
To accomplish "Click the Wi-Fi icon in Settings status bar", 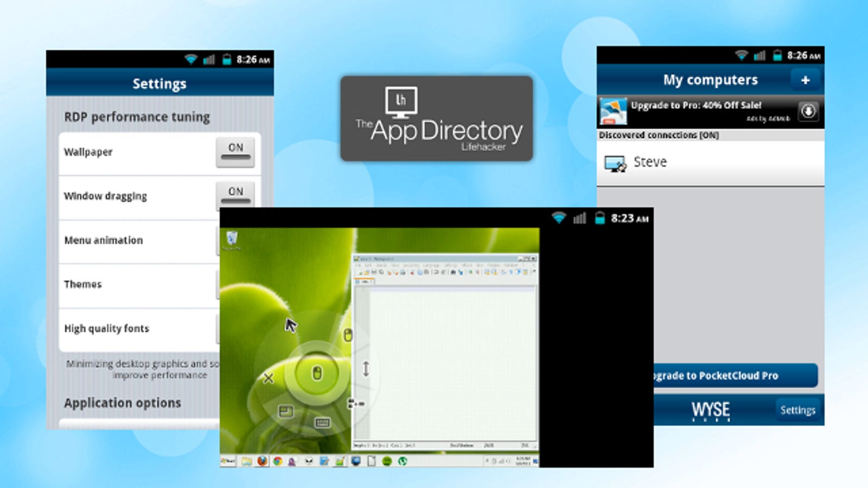I will coord(191,59).
